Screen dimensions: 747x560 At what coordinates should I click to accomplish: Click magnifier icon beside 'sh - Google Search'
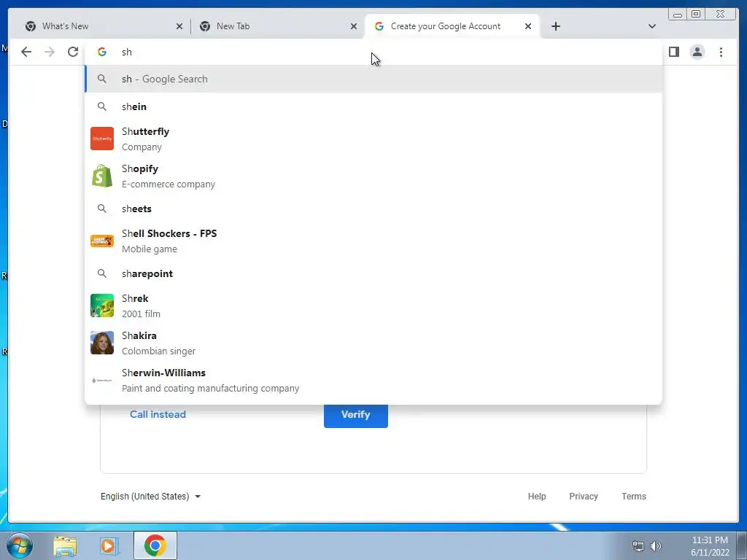[102, 79]
